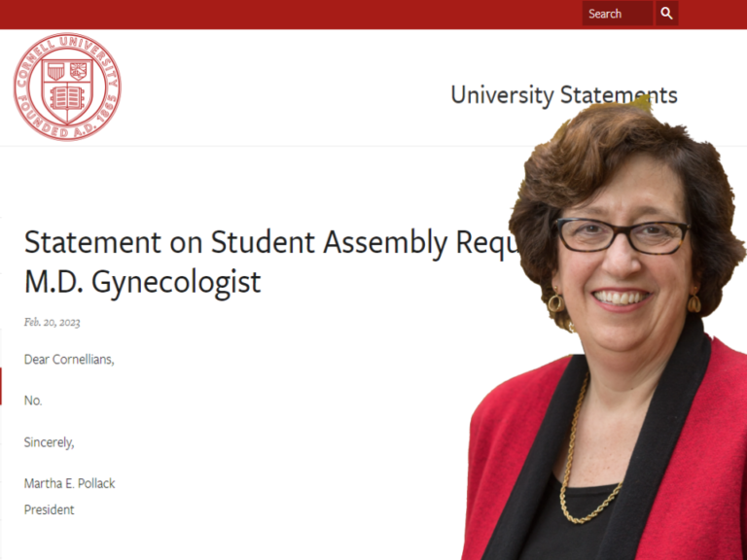Click the Feb. 20, 2023 date text

tap(52, 323)
